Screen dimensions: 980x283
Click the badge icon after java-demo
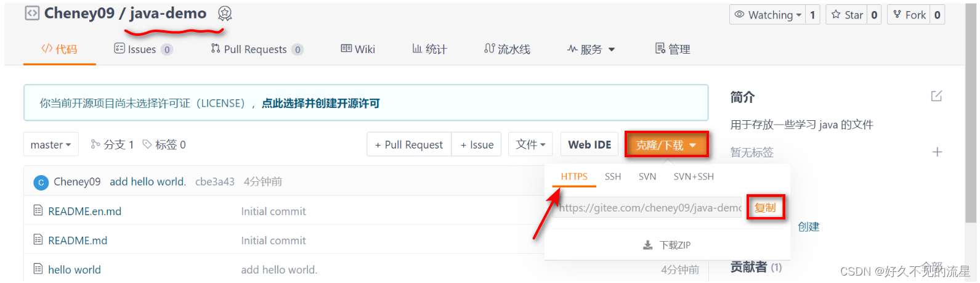pyautogui.click(x=225, y=14)
